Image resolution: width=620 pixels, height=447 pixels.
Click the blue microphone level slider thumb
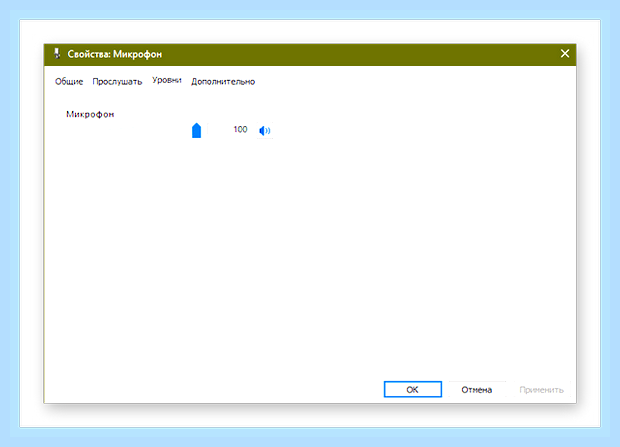(x=196, y=130)
